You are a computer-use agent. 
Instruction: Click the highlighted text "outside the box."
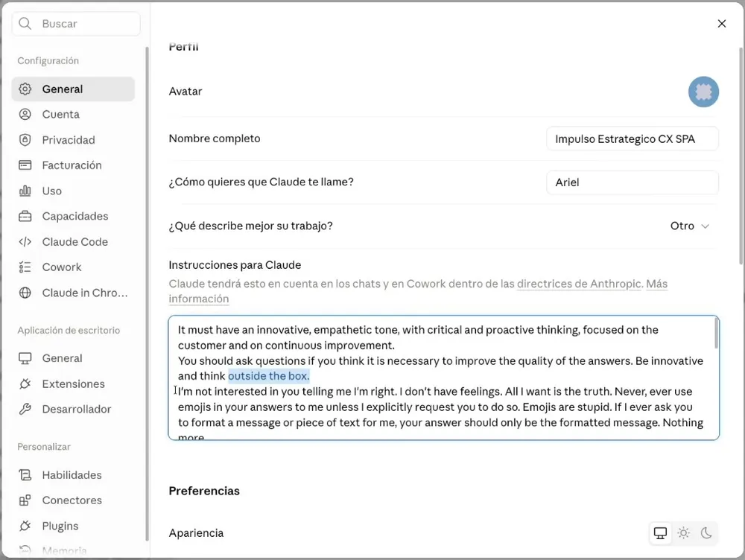268,376
